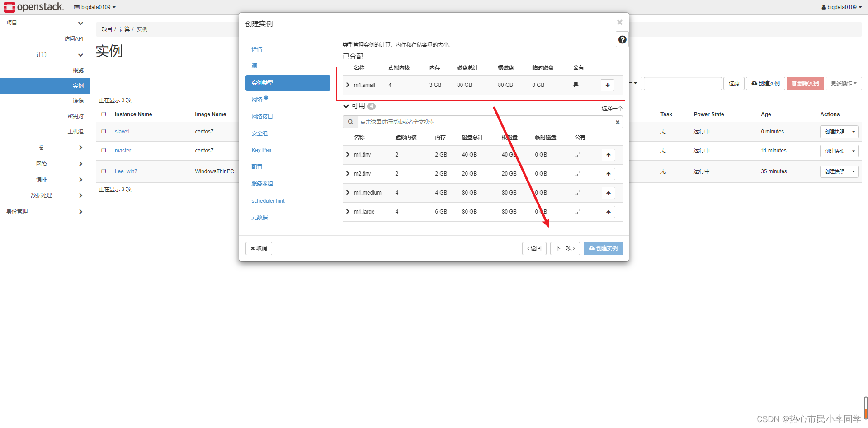The height and width of the screenshot is (428, 868).
Task: Open the bigdata0109 project dropdown
Action: pyautogui.click(x=95, y=7)
